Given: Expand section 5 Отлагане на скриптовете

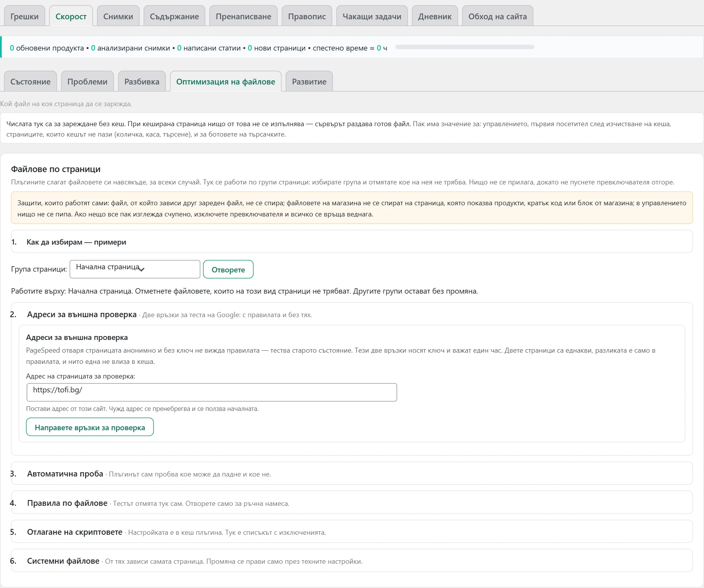Looking at the screenshot, I should pos(352,532).
